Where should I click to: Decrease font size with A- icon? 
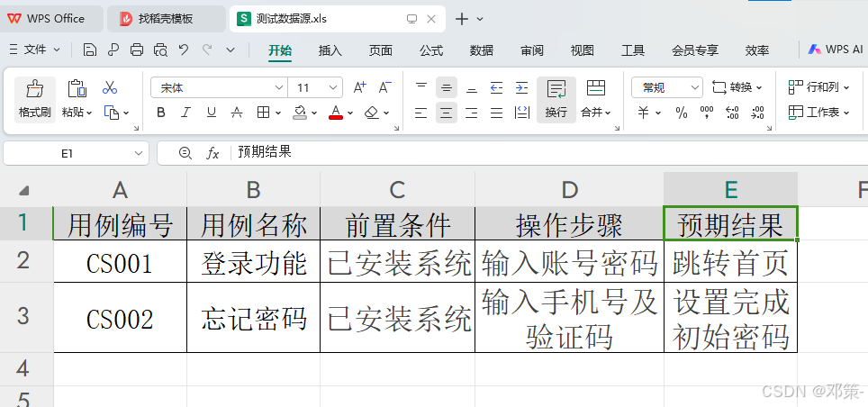(x=385, y=87)
